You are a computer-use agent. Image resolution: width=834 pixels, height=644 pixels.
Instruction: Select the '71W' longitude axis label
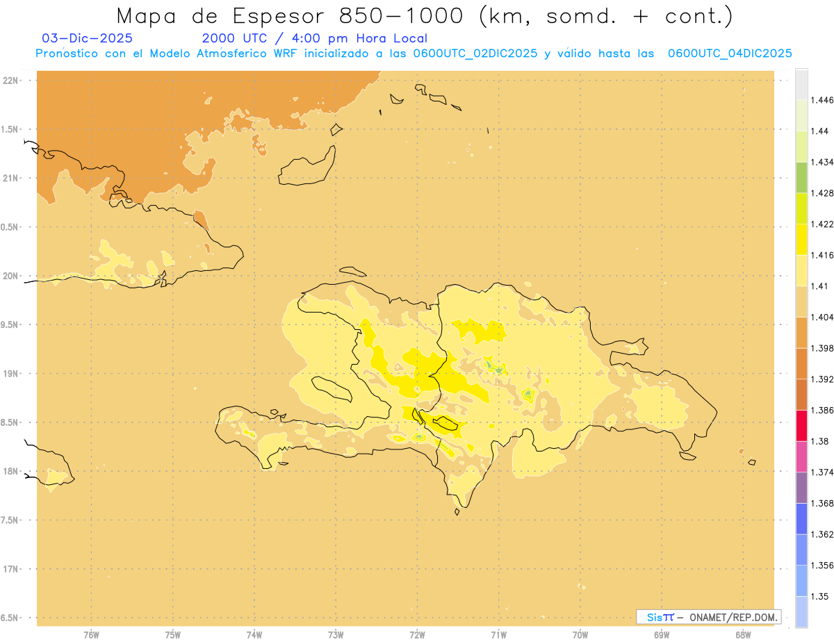[x=498, y=634]
